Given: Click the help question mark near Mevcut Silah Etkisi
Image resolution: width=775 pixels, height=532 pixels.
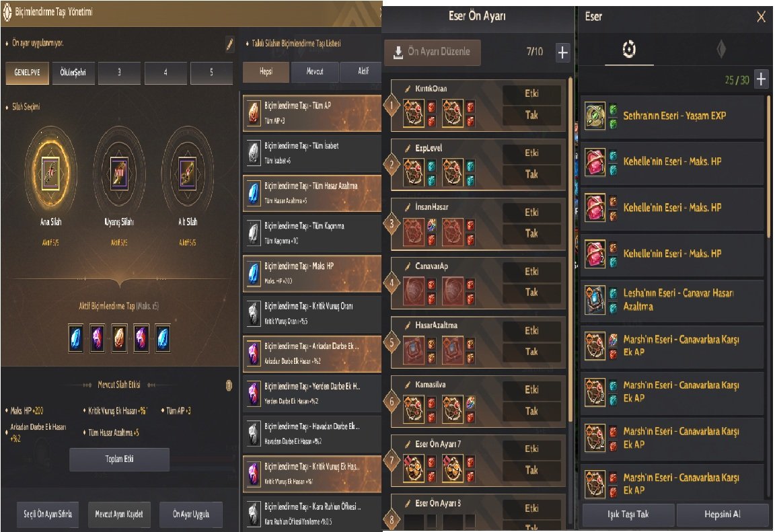Looking at the screenshot, I should point(229,385).
